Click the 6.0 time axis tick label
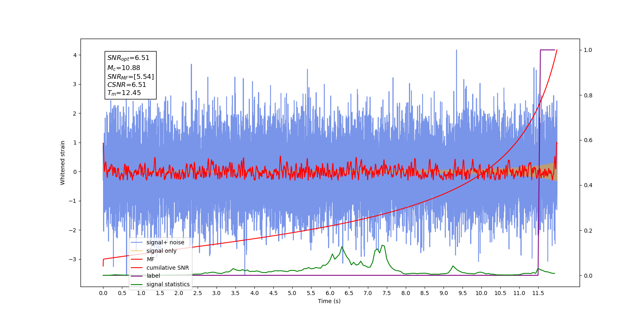Screen dimensions: 644x322 tap(330, 293)
